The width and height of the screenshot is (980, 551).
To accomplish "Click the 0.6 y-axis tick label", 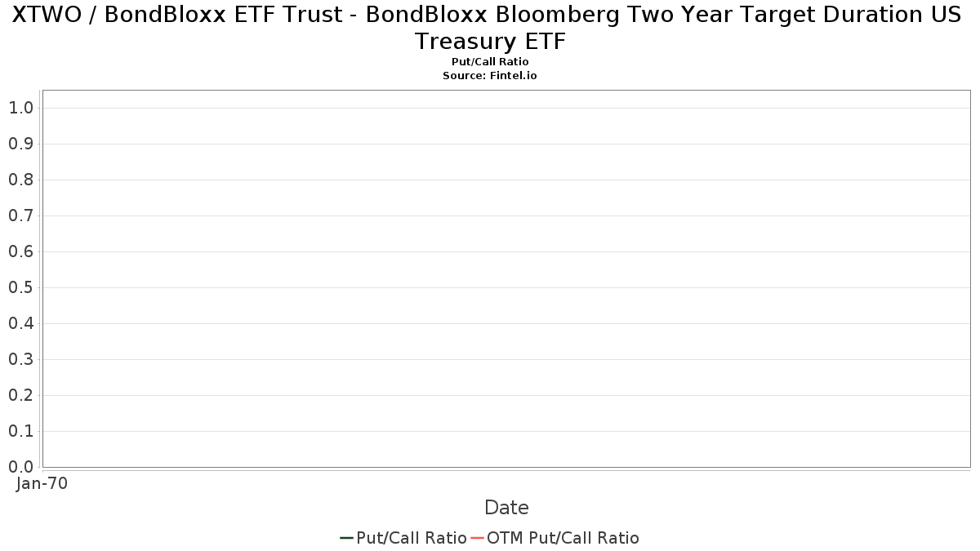I will [x=20, y=251].
